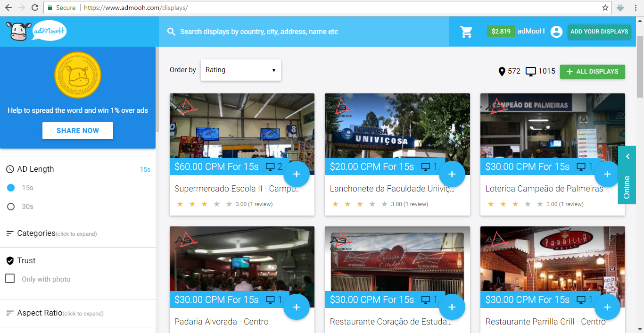Open the Order by Rating dropdown
Image resolution: width=644 pixels, height=333 pixels.
[240, 70]
